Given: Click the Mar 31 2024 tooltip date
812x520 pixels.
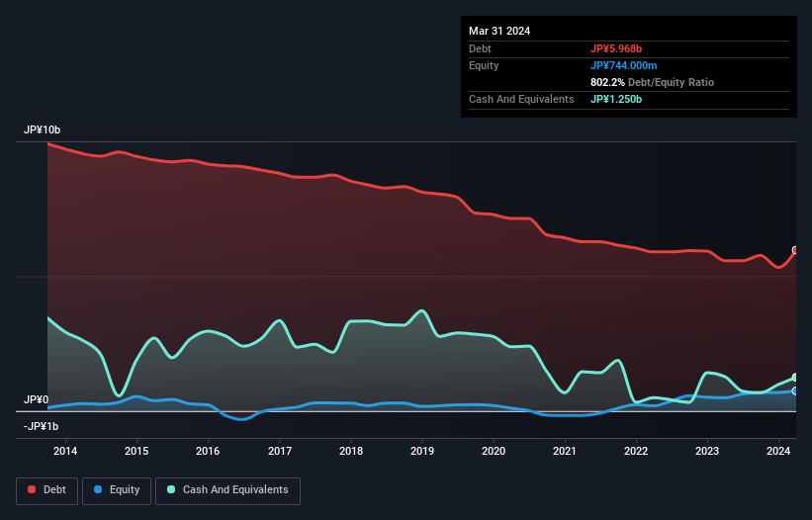Looking at the screenshot, I should tap(499, 31).
